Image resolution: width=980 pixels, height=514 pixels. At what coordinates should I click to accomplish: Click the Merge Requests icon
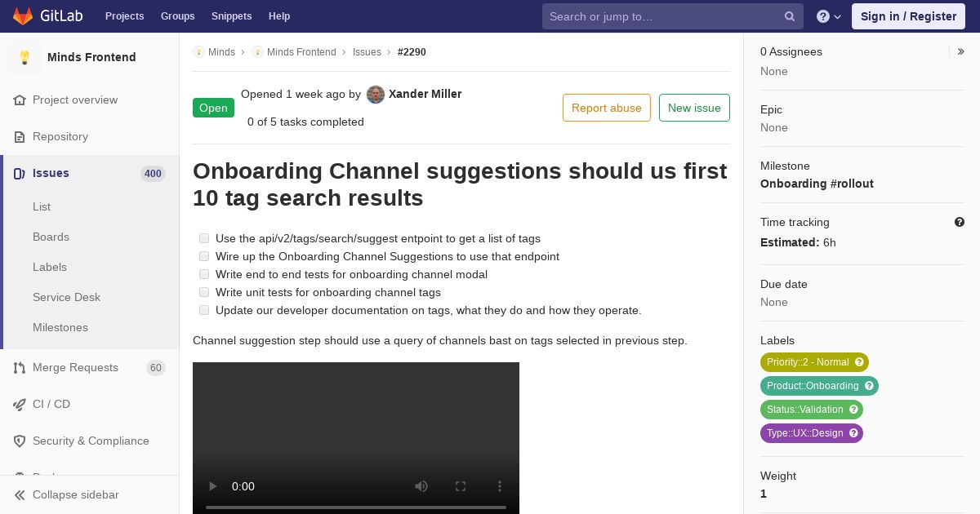pos(20,368)
